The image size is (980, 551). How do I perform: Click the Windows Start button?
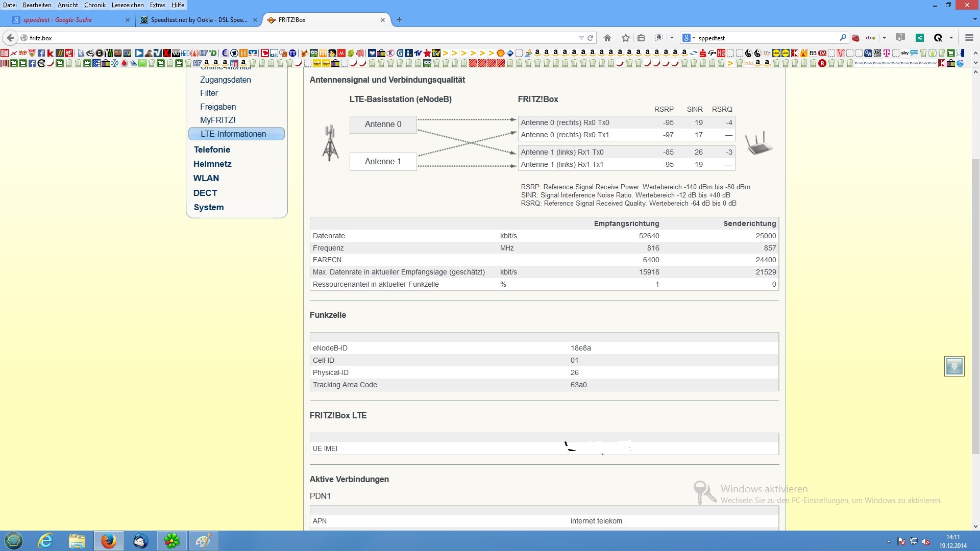(14, 541)
